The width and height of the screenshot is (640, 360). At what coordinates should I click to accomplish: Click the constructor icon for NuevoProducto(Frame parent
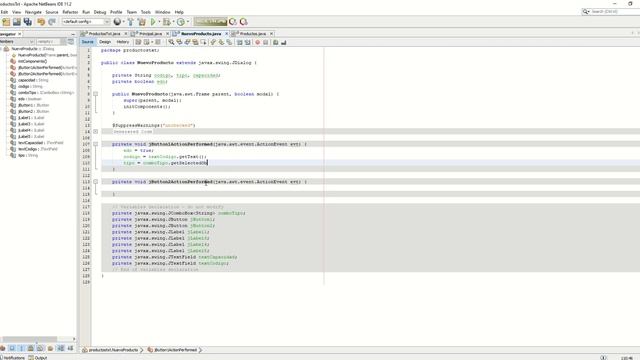click(13, 55)
